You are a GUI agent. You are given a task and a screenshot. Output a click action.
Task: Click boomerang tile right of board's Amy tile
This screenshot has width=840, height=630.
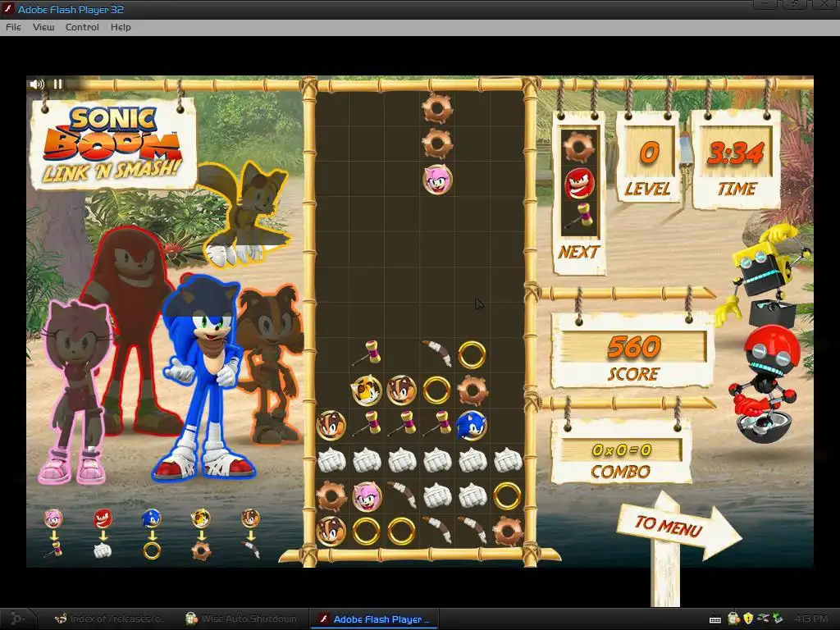[x=401, y=495]
